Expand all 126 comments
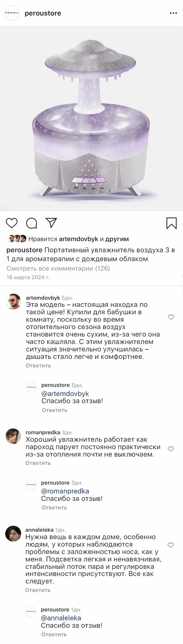 [58, 268]
